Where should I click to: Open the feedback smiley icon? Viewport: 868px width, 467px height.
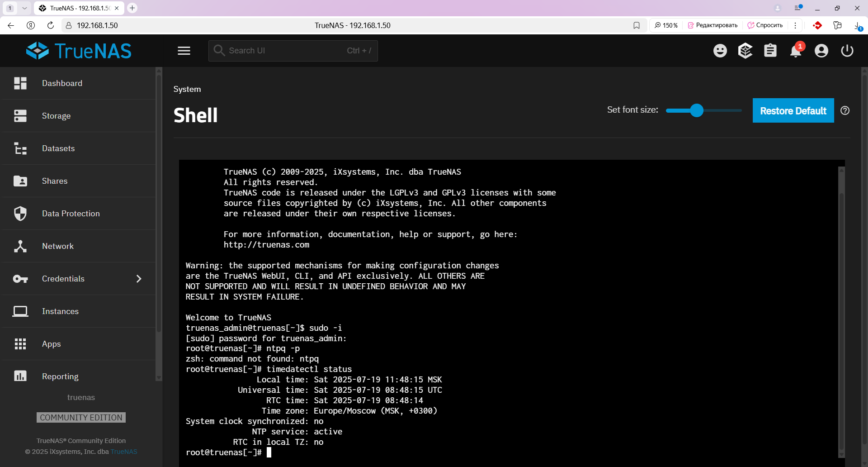pos(720,51)
